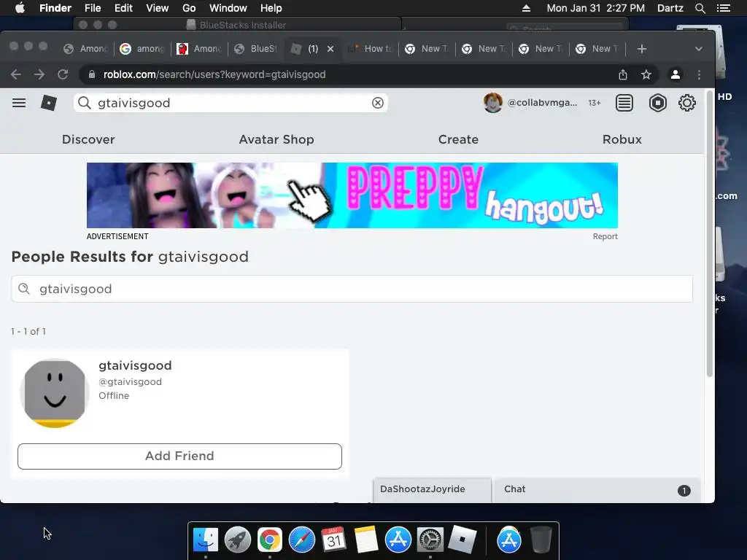The width and height of the screenshot is (747, 560).
Task: Click the top Roblox search input
Action: 231,103
